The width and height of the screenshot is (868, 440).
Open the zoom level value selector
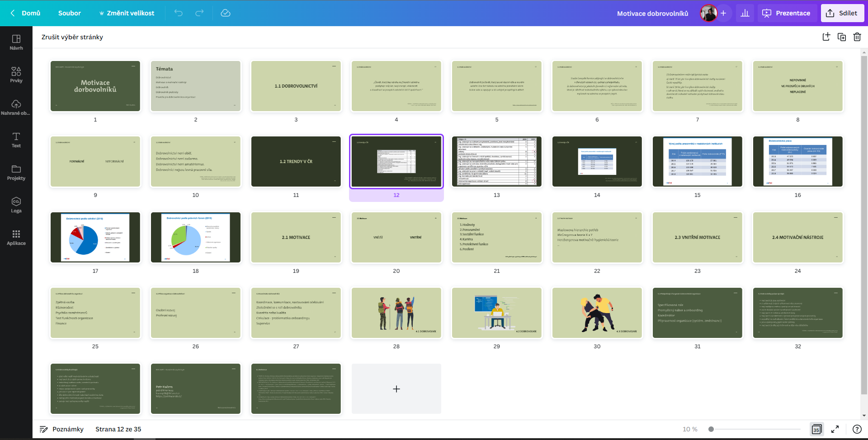coord(689,429)
